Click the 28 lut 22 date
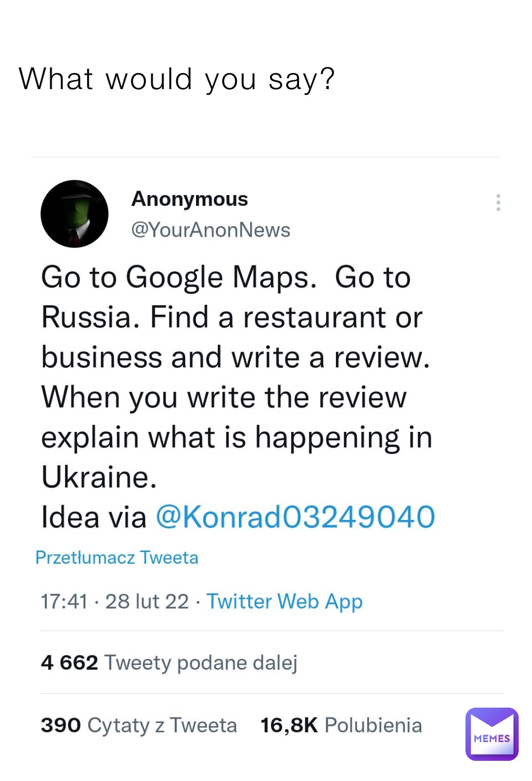The image size is (532, 781). (147, 601)
